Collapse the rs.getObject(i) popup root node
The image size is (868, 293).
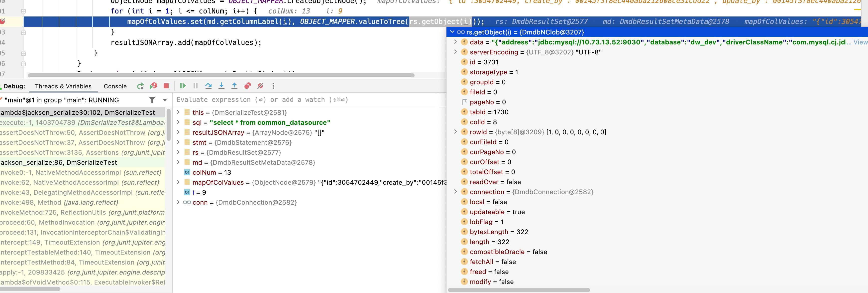pyautogui.click(x=452, y=32)
